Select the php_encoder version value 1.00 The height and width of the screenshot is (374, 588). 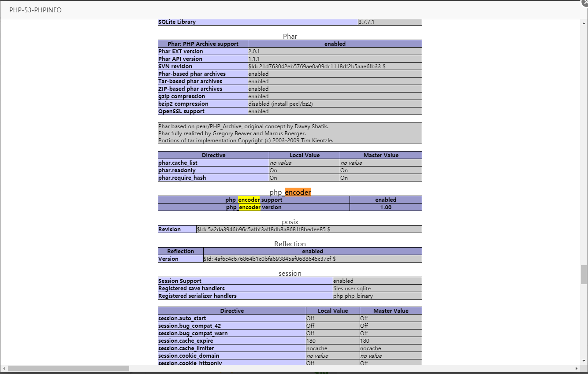coord(386,207)
